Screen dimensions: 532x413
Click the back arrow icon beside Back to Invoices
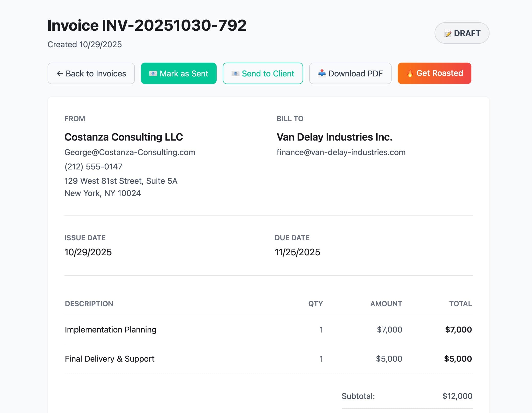click(59, 74)
